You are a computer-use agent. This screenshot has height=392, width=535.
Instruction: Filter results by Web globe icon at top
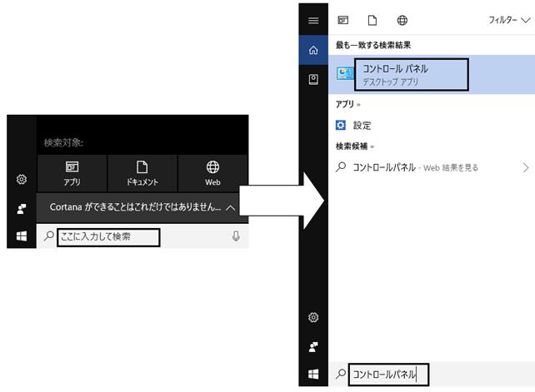[402, 20]
